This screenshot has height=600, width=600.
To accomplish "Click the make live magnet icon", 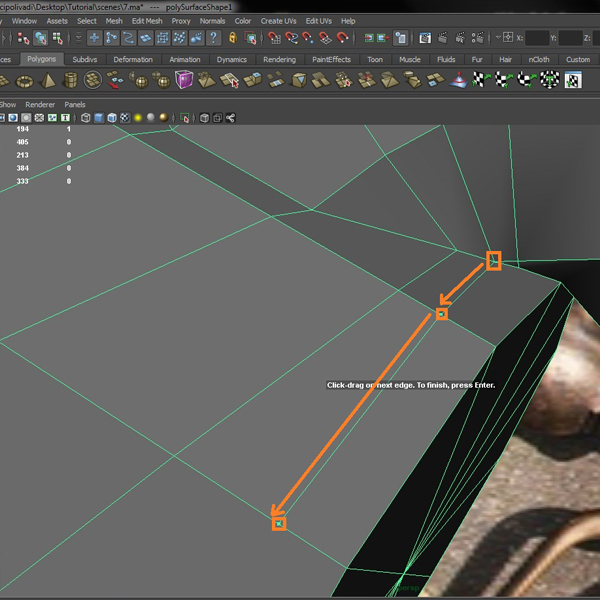I will point(342,38).
